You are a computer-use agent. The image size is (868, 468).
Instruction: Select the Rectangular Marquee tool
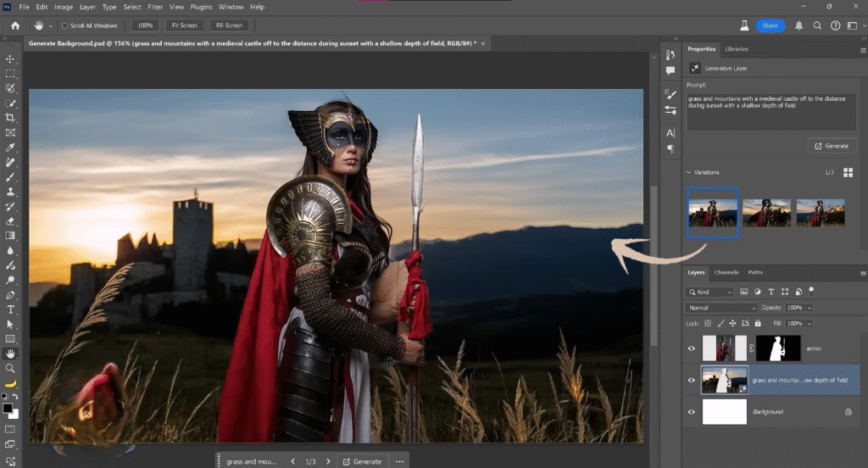[x=10, y=74]
